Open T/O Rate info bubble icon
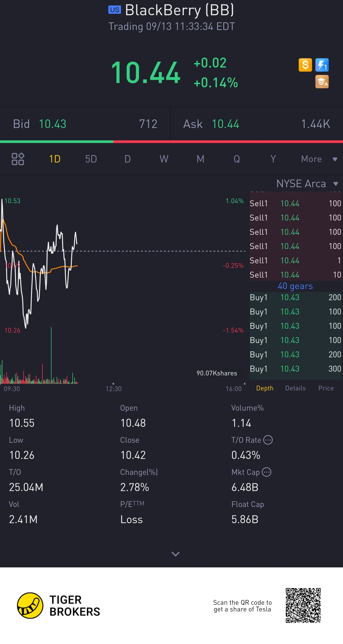Viewport: 343px width, 644px height. click(x=268, y=440)
